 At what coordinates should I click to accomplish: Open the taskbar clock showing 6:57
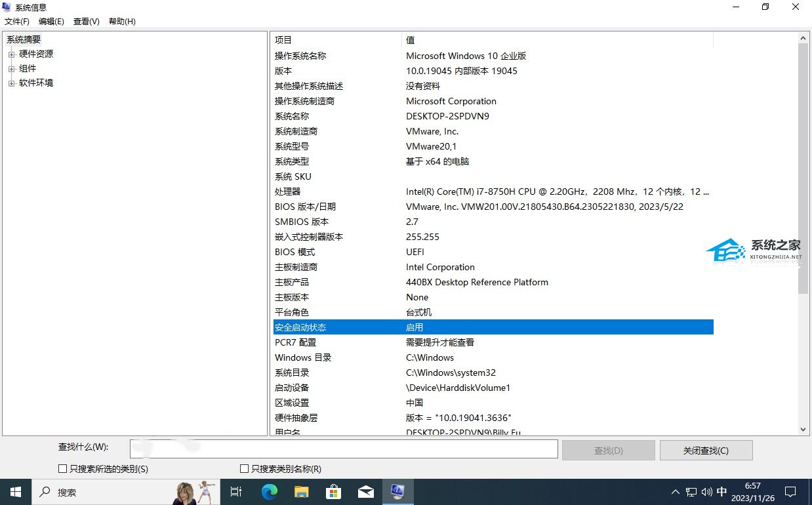753,492
